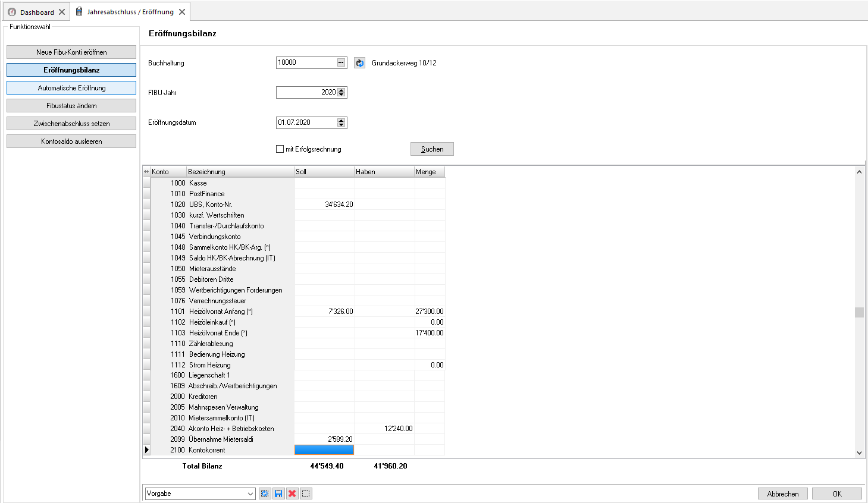
Task: Focus the Eröffnungsdatum date field
Action: [307, 122]
